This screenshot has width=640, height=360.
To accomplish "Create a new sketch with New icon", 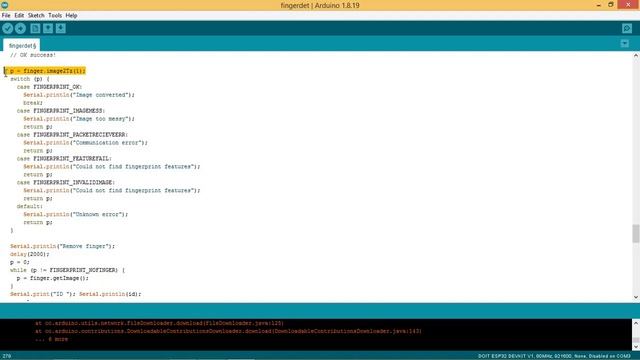I will 35,28.
